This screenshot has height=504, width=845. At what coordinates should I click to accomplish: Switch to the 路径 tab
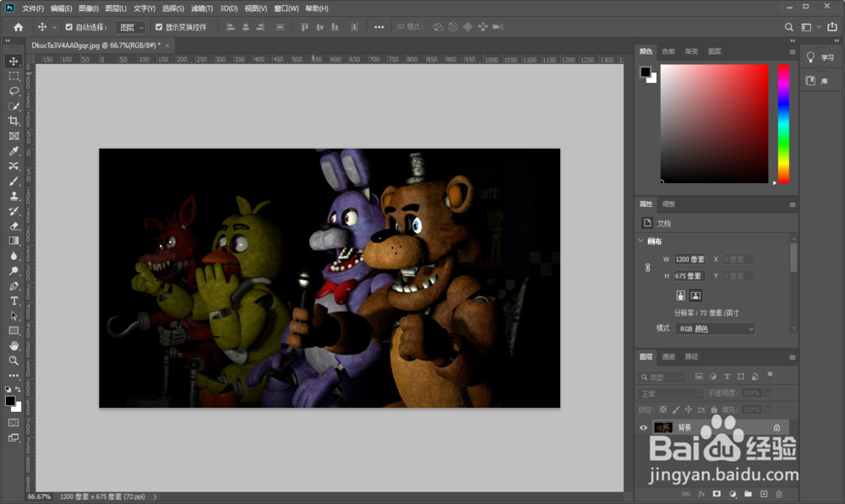(691, 356)
